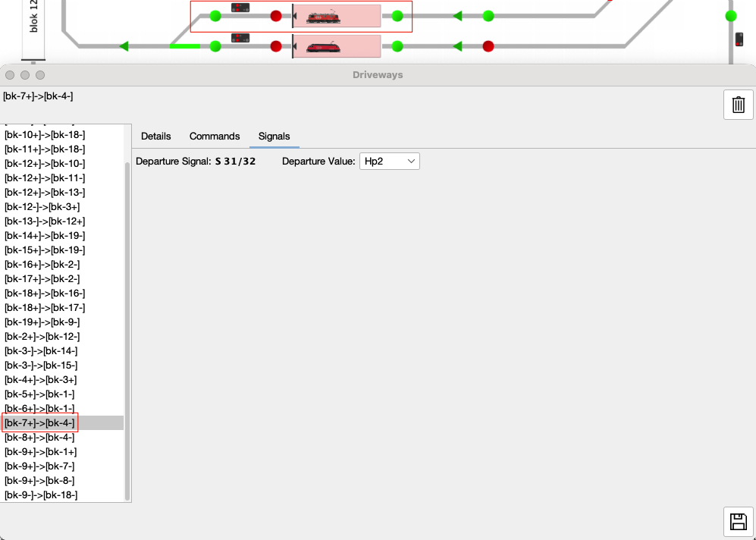The height and width of the screenshot is (540, 756).
Task: Click the signal on the right vertical track
Action: tap(739, 39)
